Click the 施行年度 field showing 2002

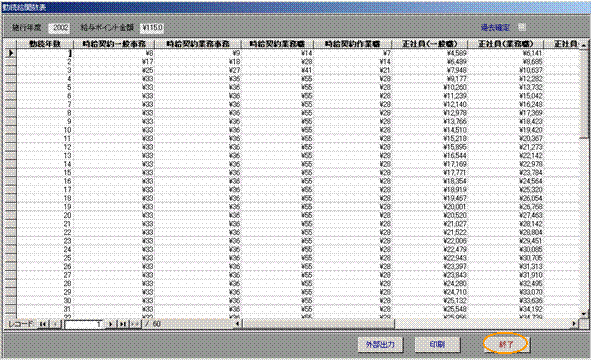pos(59,28)
